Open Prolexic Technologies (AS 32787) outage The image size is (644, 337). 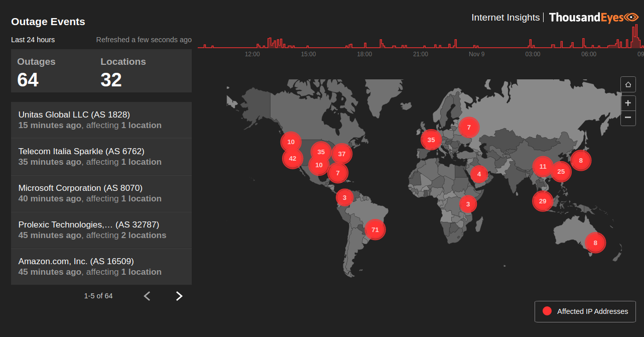click(101, 230)
